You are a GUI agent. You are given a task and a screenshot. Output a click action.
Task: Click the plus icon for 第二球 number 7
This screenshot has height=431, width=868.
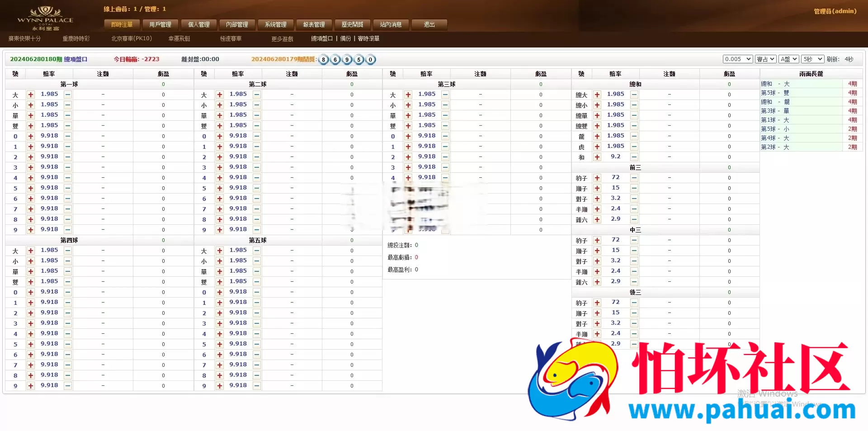(220, 209)
